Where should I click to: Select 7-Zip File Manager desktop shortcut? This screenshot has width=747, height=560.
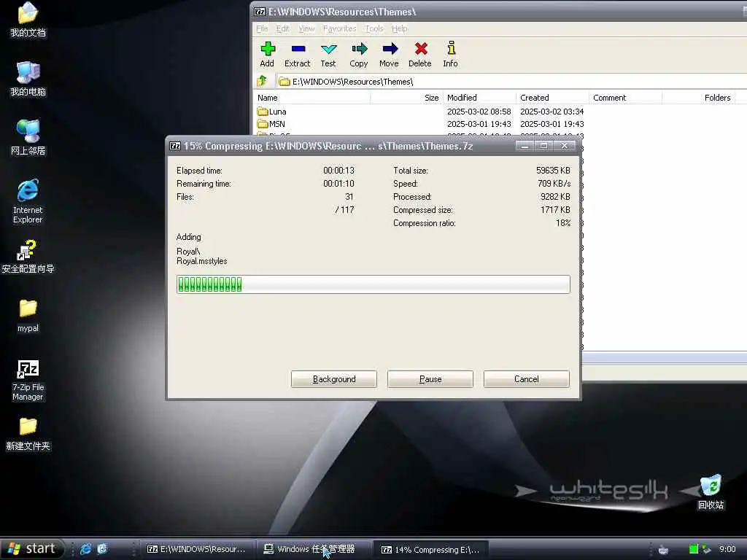(28, 379)
